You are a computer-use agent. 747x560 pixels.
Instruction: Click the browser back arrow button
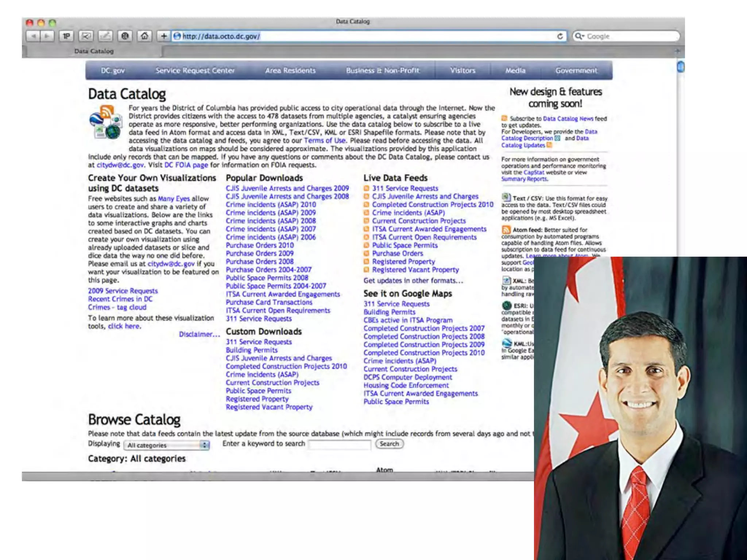[x=34, y=36]
